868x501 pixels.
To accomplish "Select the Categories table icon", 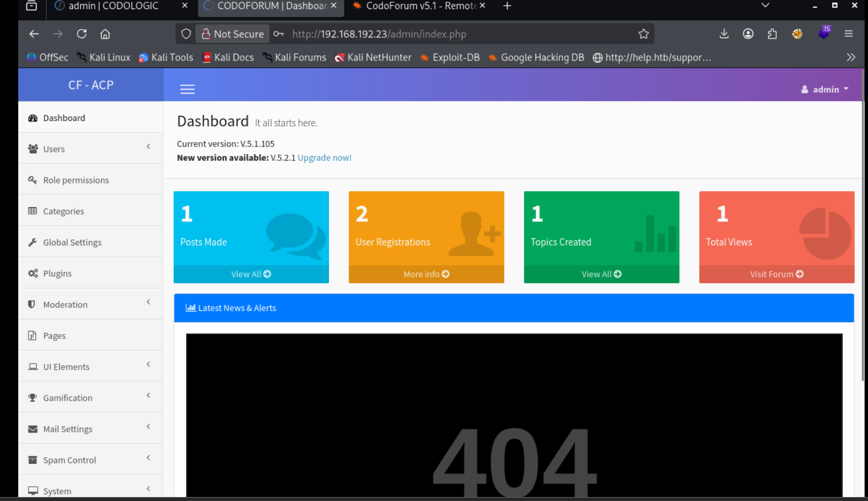I will click(x=33, y=211).
